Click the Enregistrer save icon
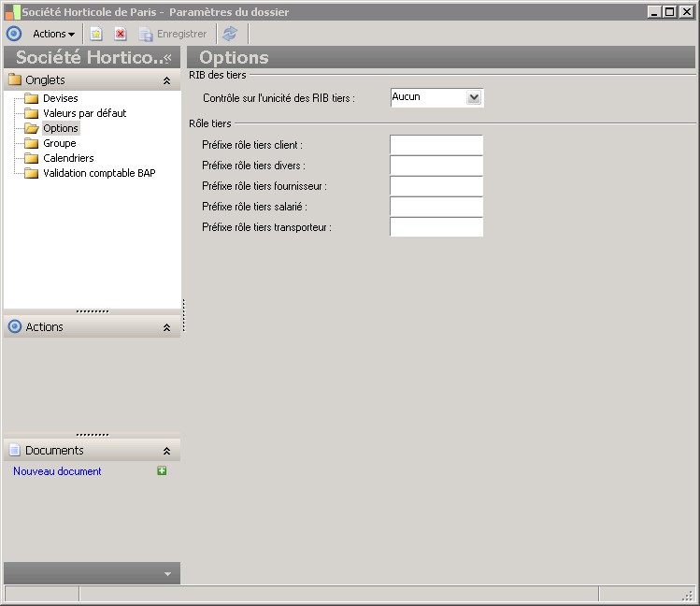 (x=146, y=34)
